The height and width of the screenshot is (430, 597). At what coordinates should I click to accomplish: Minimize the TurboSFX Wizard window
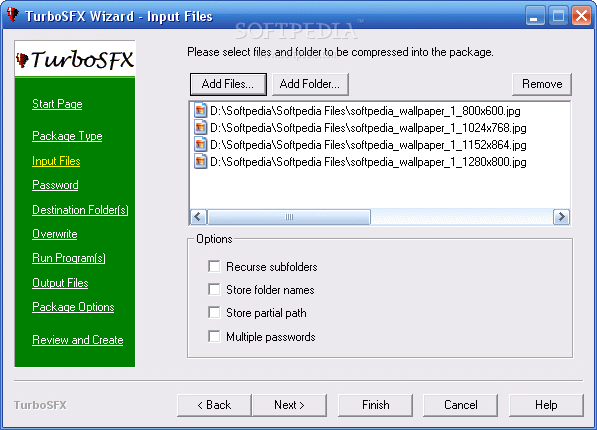tap(535, 16)
